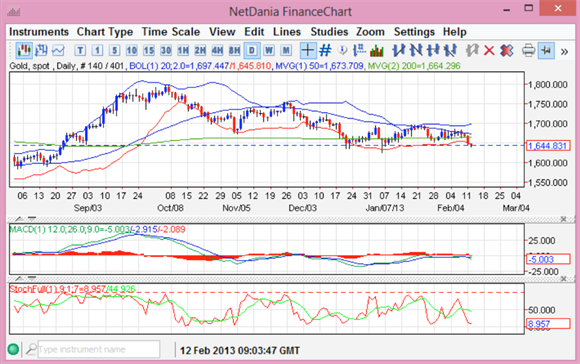Select the candlestick chart type icon
This screenshot has height=364, width=580.
point(24,50)
